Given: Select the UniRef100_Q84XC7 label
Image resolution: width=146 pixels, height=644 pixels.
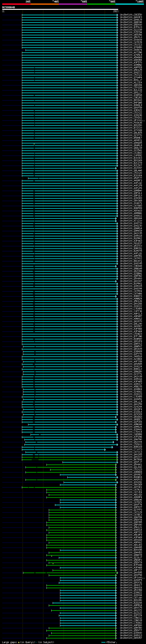Looking at the screenshot, I should pos(131,585).
